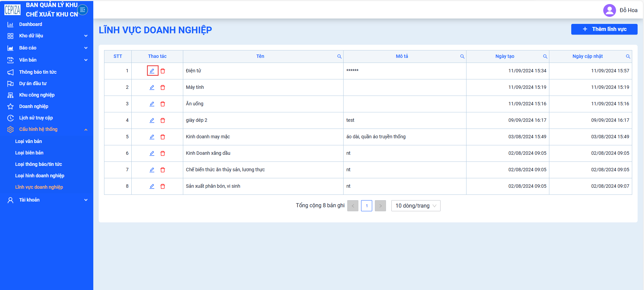This screenshot has height=290, width=644.
Task: Edit the Kinh doanh may mặc row
Action: [152, 137]
